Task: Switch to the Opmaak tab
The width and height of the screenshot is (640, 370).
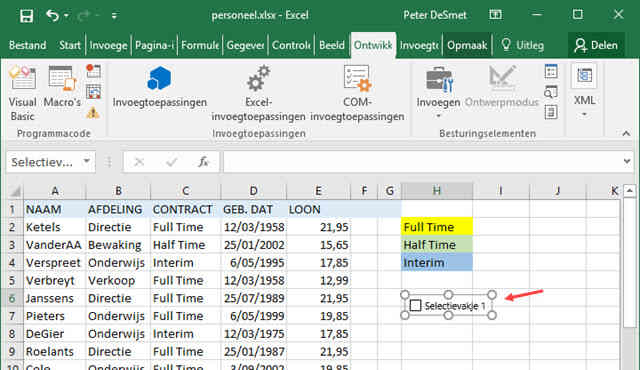Action: (x=467, y=45)
